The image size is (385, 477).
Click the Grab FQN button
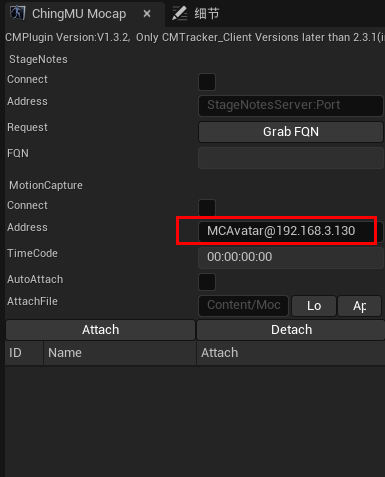coord(291,132)
